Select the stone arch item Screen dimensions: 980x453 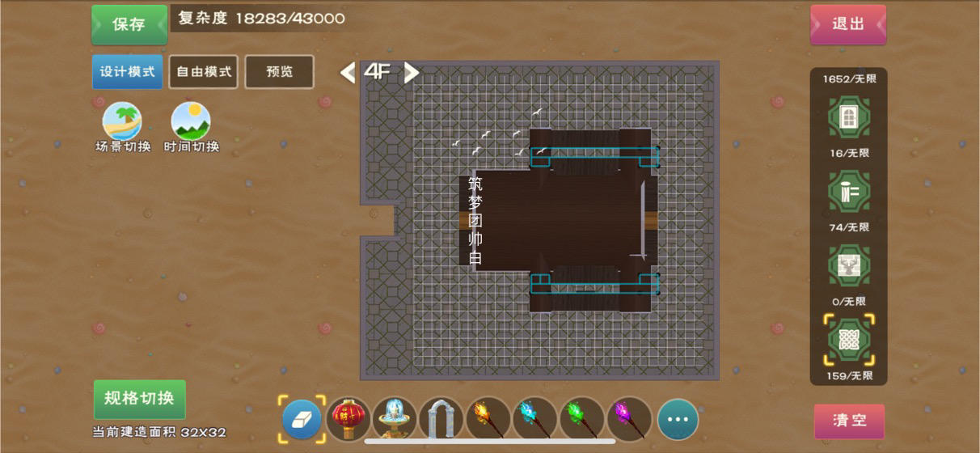click(x=441, y=419)
